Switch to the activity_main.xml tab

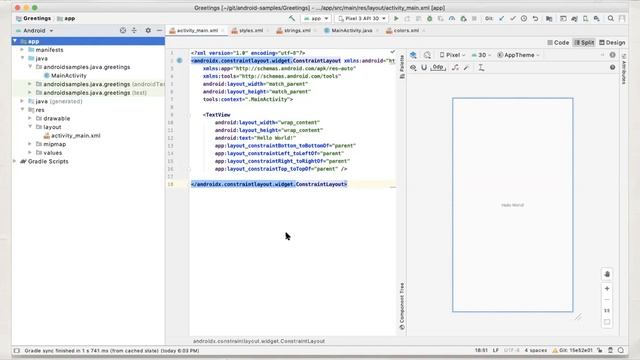(x=197, y=31)
